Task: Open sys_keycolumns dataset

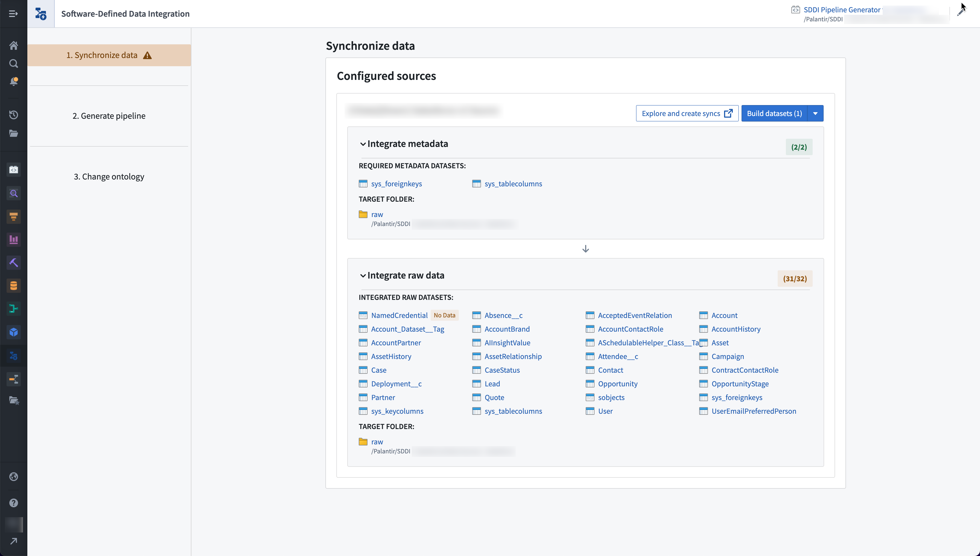Action: (397, 411)
